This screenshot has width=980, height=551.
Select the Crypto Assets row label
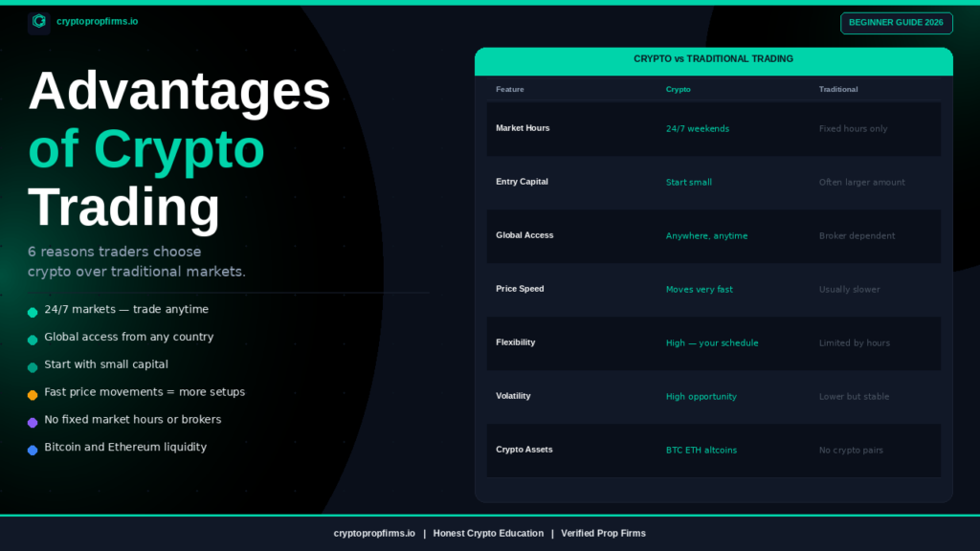(524, 450)
